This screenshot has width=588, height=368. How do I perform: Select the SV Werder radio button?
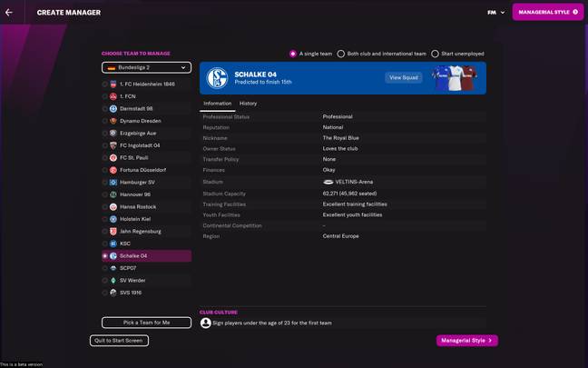click(x=105, y=281)
